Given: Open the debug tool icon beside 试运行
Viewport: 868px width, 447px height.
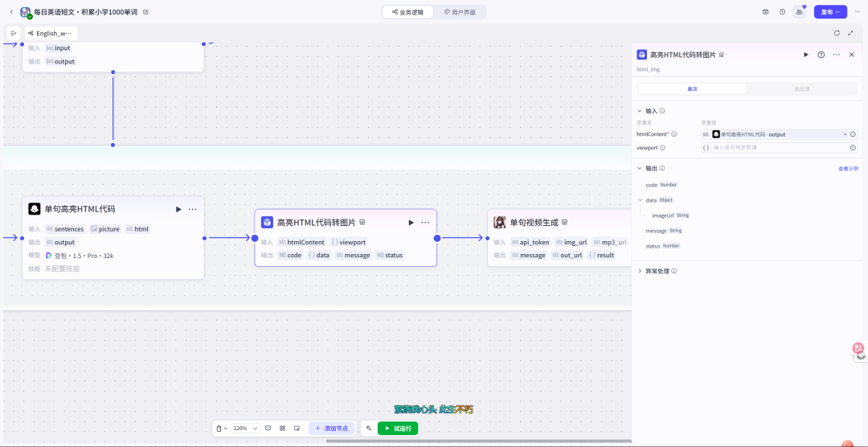Looking at the screenshot, I should click(369, 429).
